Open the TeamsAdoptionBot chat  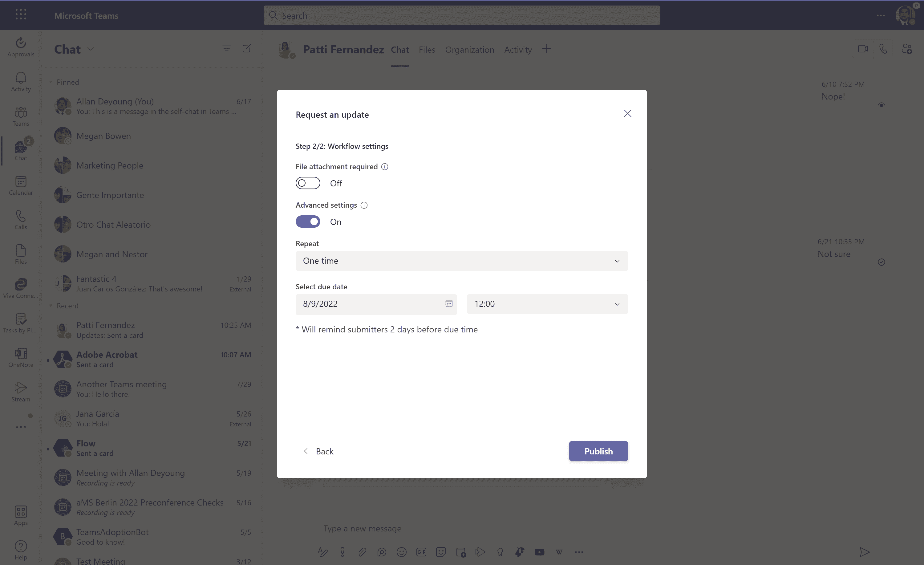152,537
